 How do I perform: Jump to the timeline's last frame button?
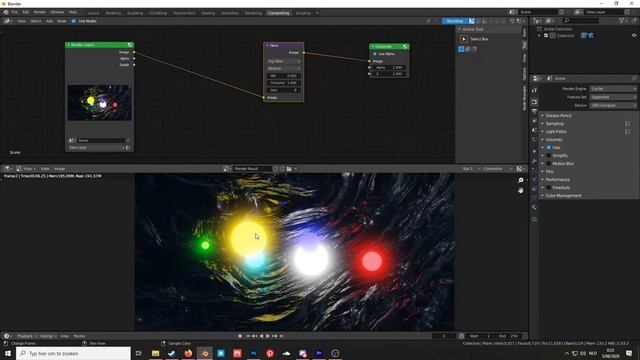[x=282, y=336]
